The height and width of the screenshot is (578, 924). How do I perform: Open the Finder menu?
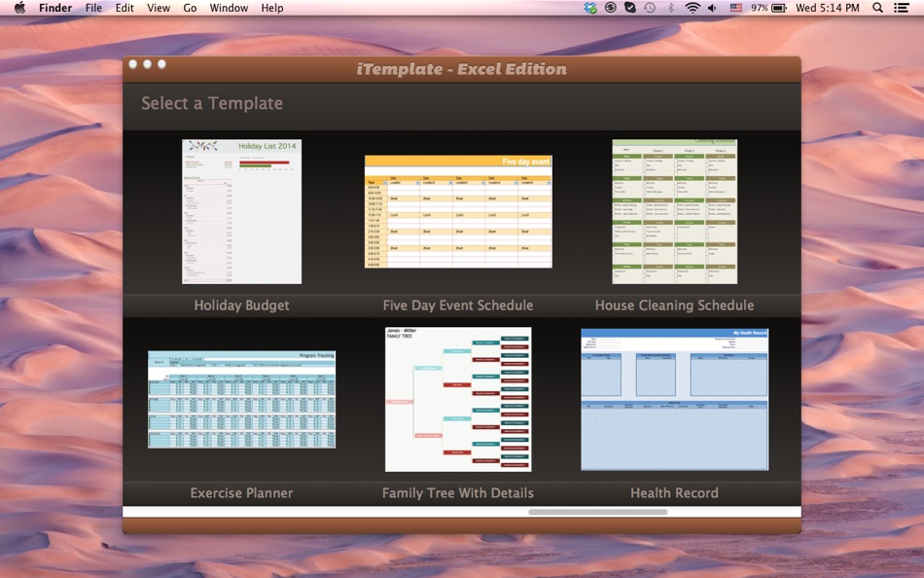point(55,8)
